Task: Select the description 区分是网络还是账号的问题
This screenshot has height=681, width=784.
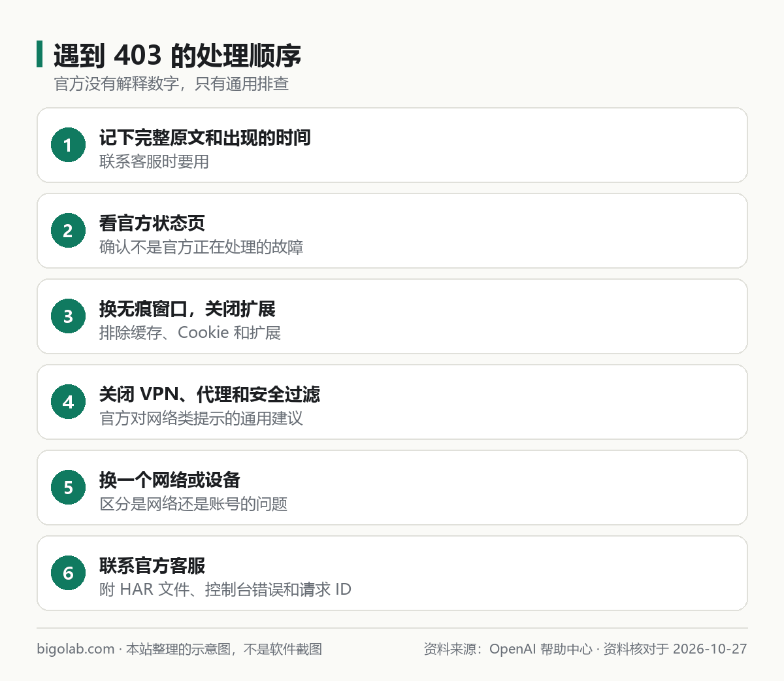Action: pos(193,504)
